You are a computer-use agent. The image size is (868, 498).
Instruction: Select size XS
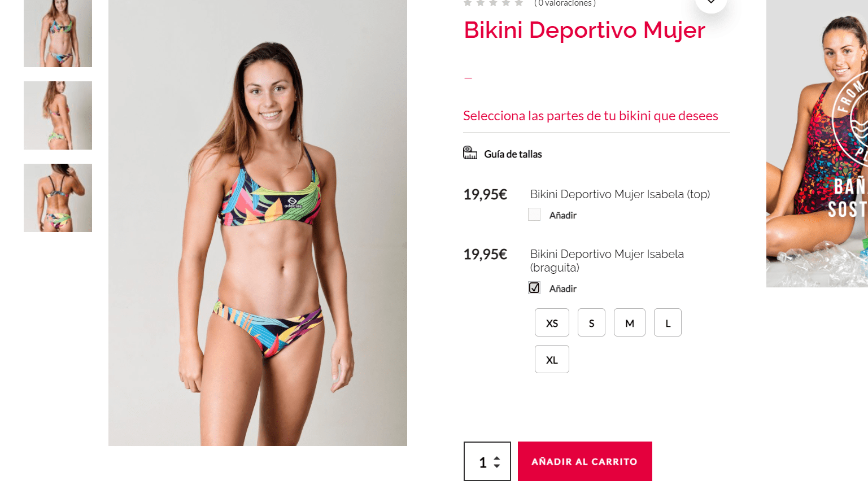(552, 322)
